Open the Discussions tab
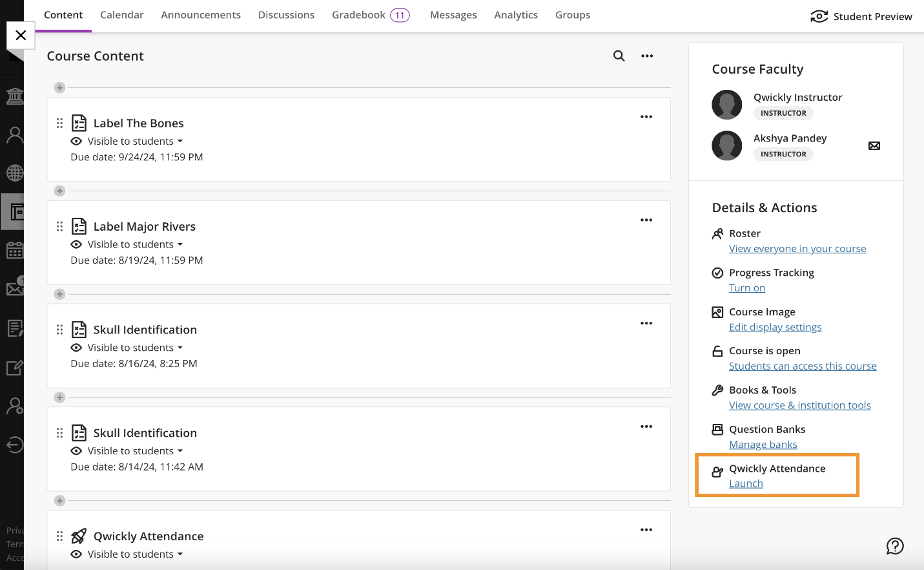The image size is (924, 570). pos(286,15)
